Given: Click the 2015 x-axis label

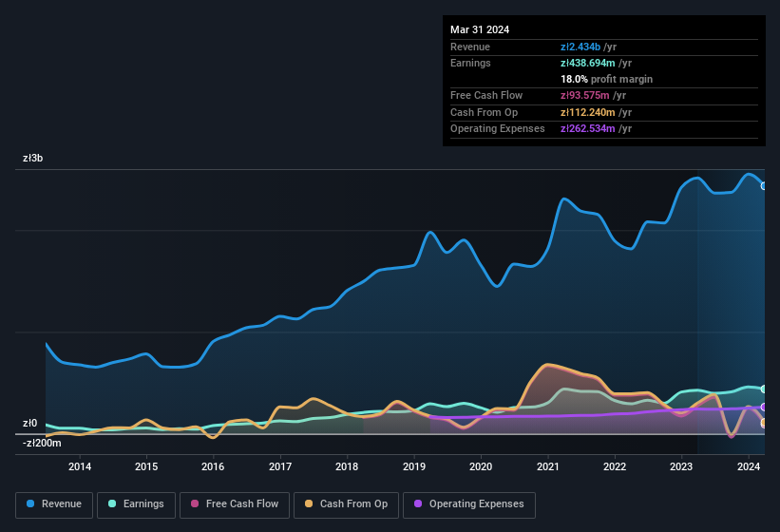Looking at the screenshot, I should click(146, 466).
